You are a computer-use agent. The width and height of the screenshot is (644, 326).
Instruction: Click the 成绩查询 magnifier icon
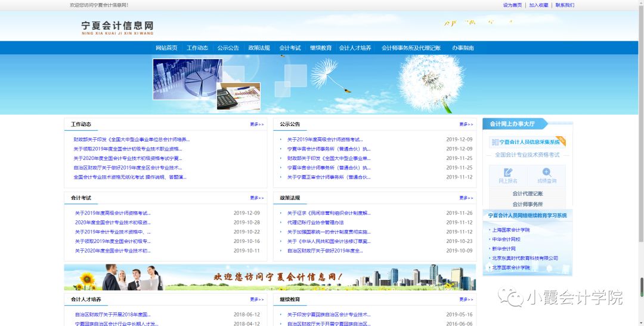pyautogui.click(x=547, y=173)
